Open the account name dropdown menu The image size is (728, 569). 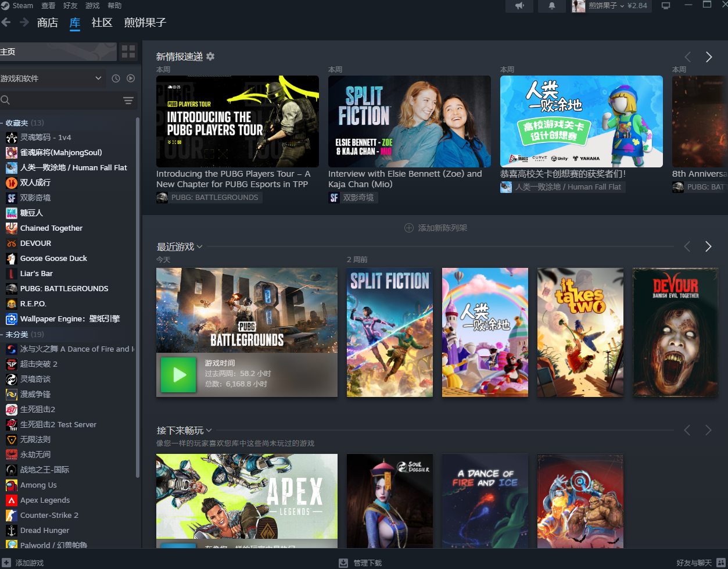(607, 6)
